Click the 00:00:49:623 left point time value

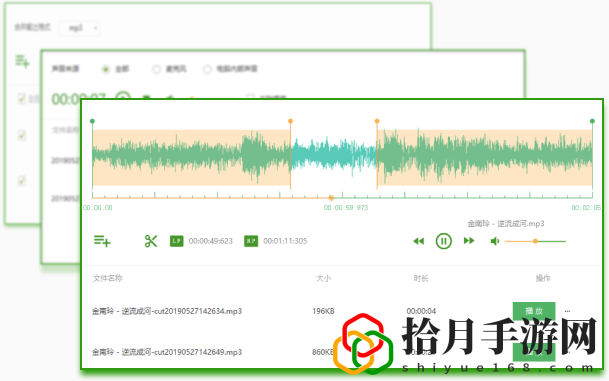coord(211,241)
